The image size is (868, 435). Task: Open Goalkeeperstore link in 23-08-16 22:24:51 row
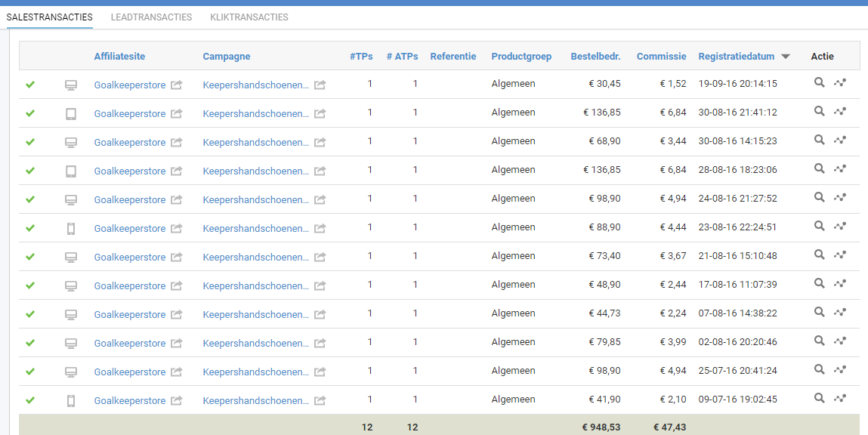pos(129,229)
